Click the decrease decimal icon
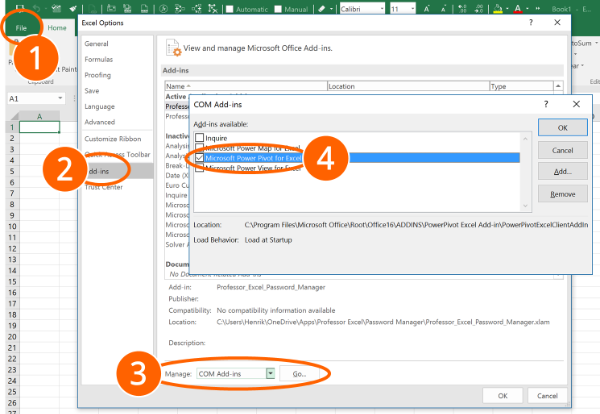 coord(479,8)
